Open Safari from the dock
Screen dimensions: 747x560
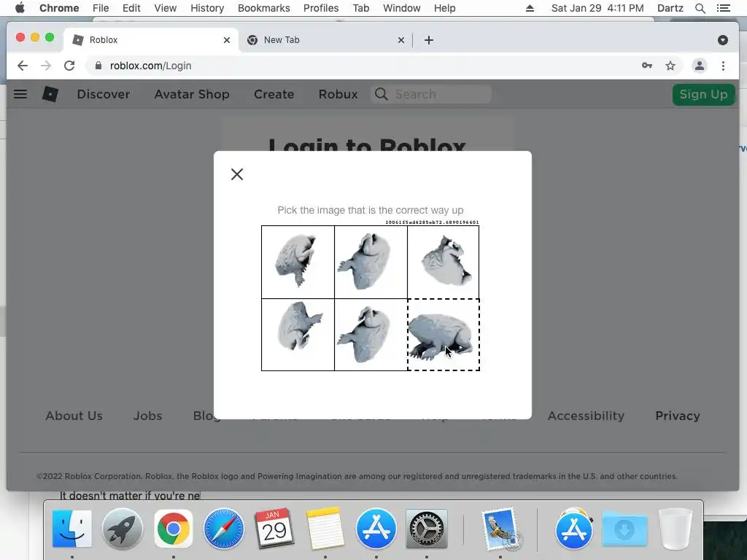pos(224,529)
